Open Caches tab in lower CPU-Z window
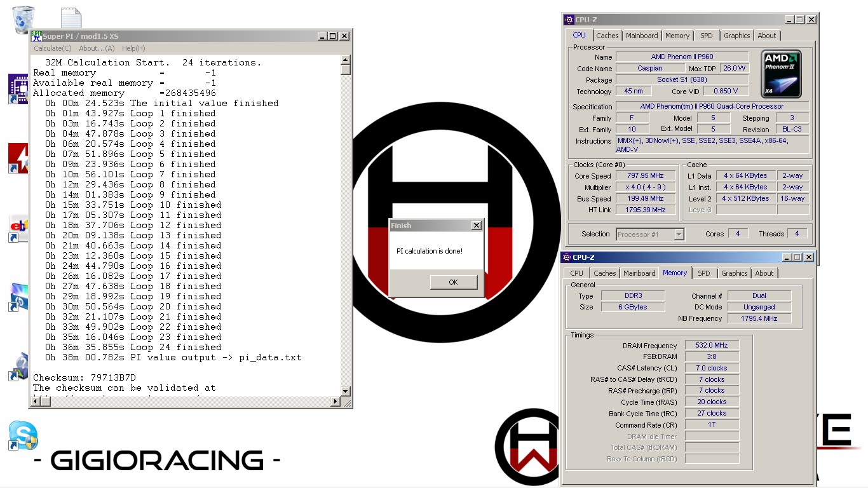This screenshot has height=488, width=868. click(x=605, y=273)
